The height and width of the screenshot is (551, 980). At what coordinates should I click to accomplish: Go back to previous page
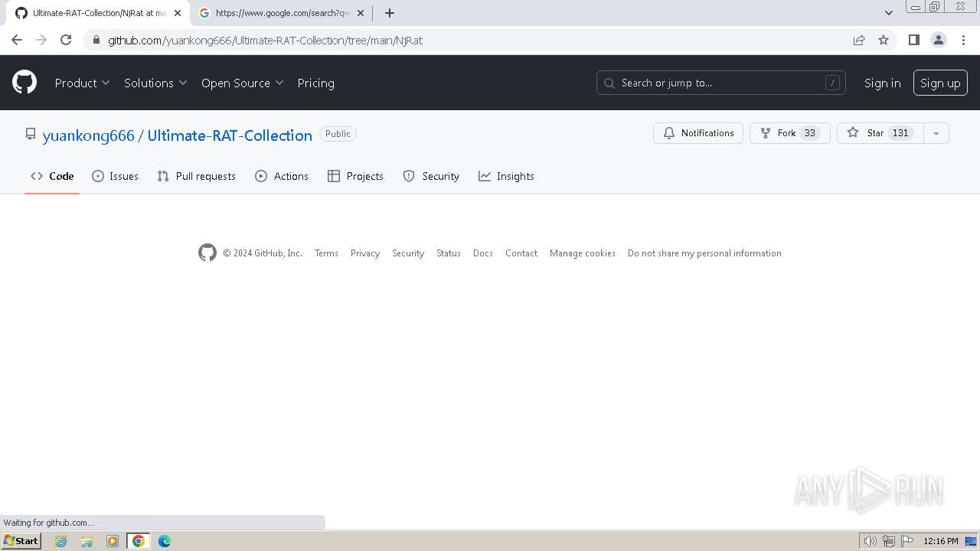point(17,40)
